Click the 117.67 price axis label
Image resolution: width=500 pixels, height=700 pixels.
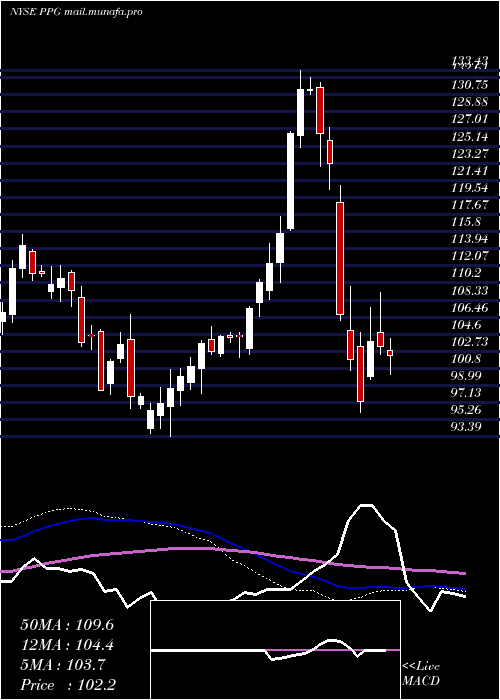[x=469, y=205]
